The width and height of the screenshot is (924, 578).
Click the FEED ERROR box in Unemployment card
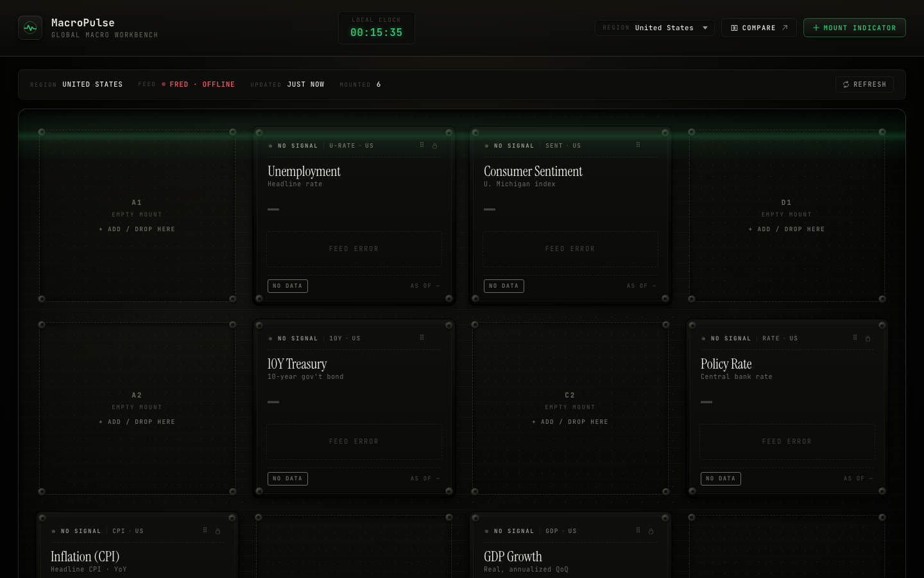354,249
